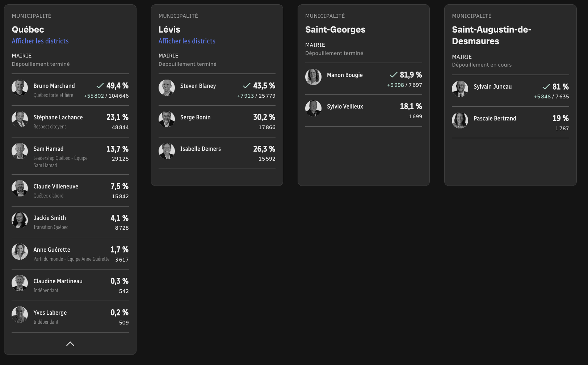Click the elected checkmark next to Steven Blaney's 43,5 %
588x365 pixels.
pyautogui.click(x=247, y=86)
